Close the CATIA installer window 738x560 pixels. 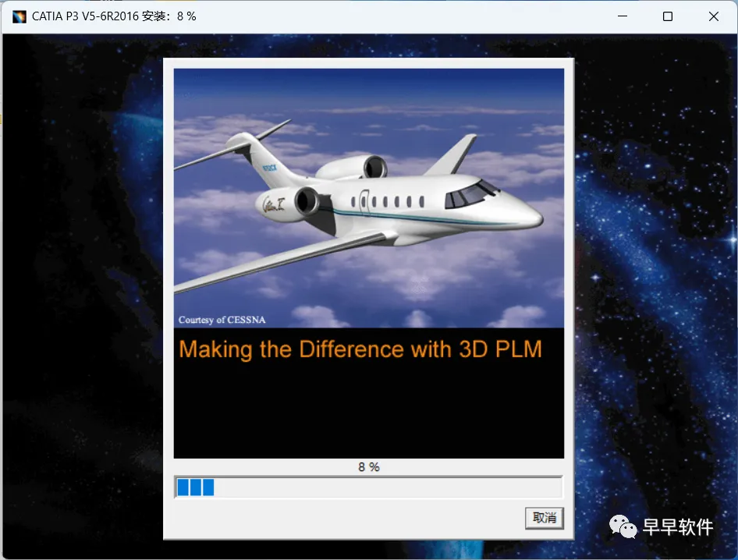(x=713, y=16)
